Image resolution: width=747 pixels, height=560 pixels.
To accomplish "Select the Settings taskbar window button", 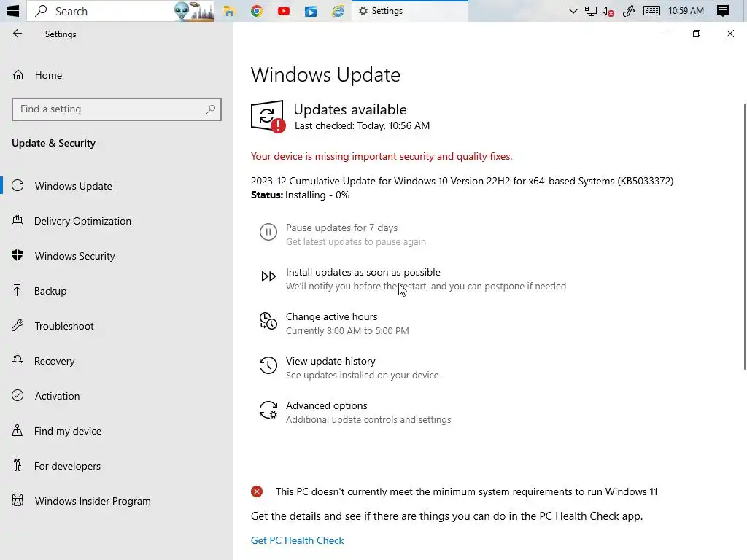I will [x=410, y=10].
